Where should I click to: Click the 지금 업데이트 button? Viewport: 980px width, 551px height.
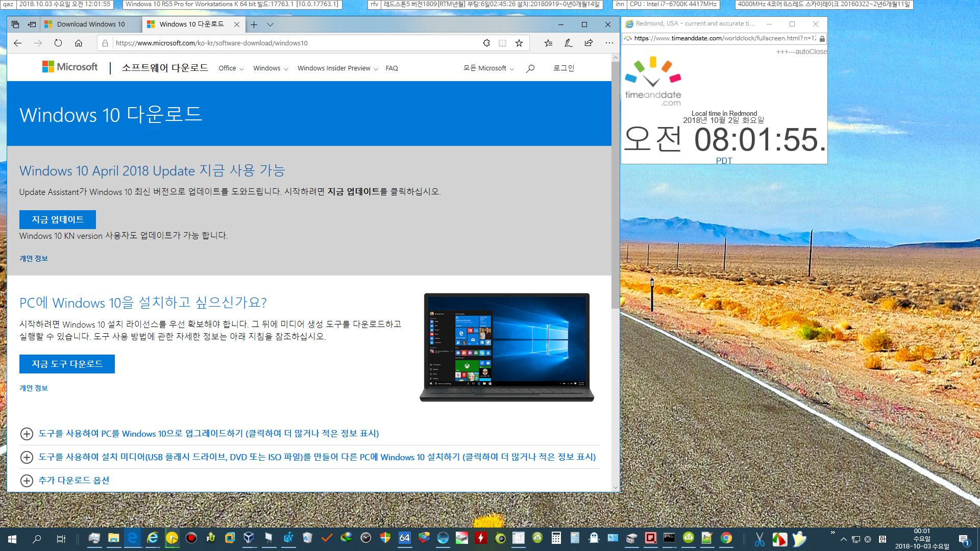(58, 220)
